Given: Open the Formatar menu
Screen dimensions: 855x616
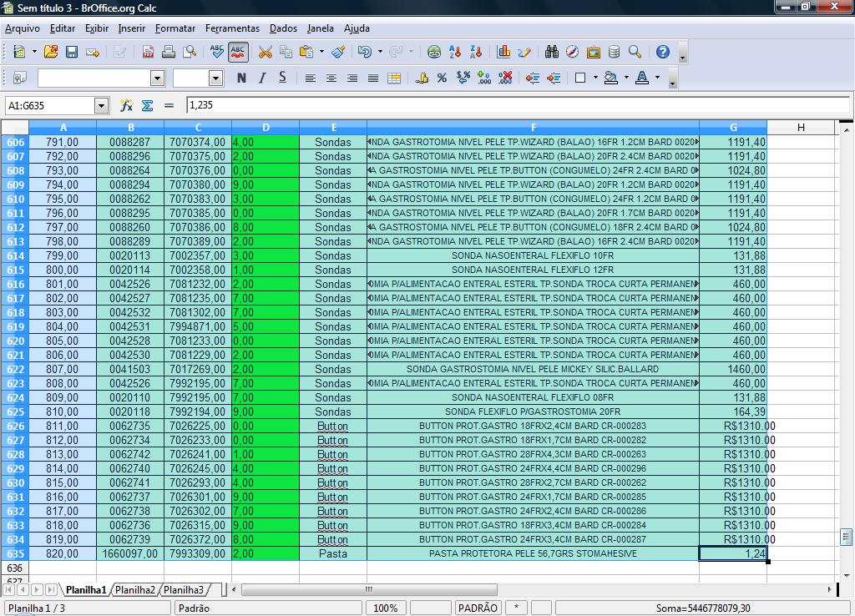Looking at the screenshot, I should 175,28.
